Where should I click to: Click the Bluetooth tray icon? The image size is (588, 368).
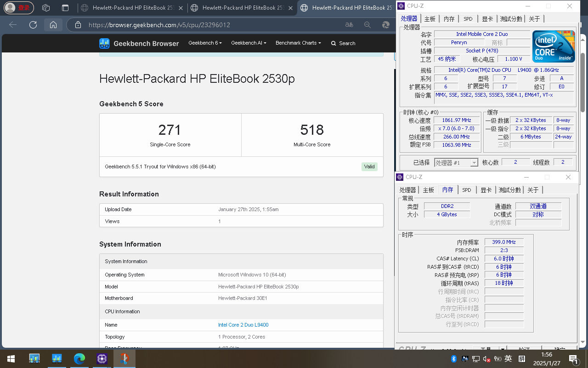[453, 359]
